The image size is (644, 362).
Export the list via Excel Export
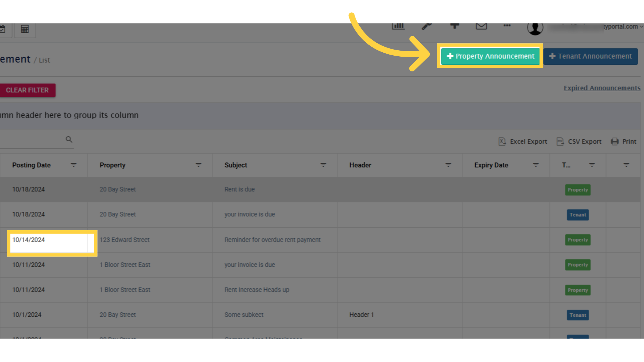click(523, 141)
